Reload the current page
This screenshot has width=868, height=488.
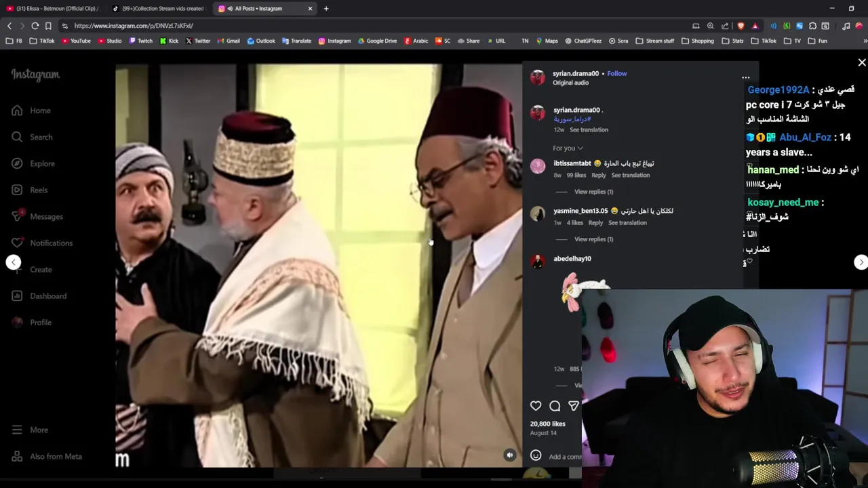click(x=35, y=26)
